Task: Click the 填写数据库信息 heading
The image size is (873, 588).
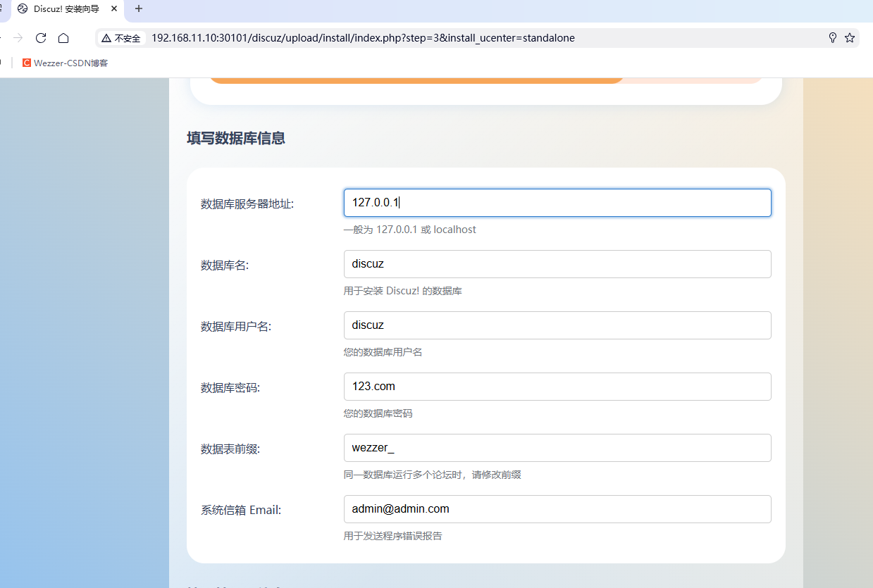Action: pos(236,139)
